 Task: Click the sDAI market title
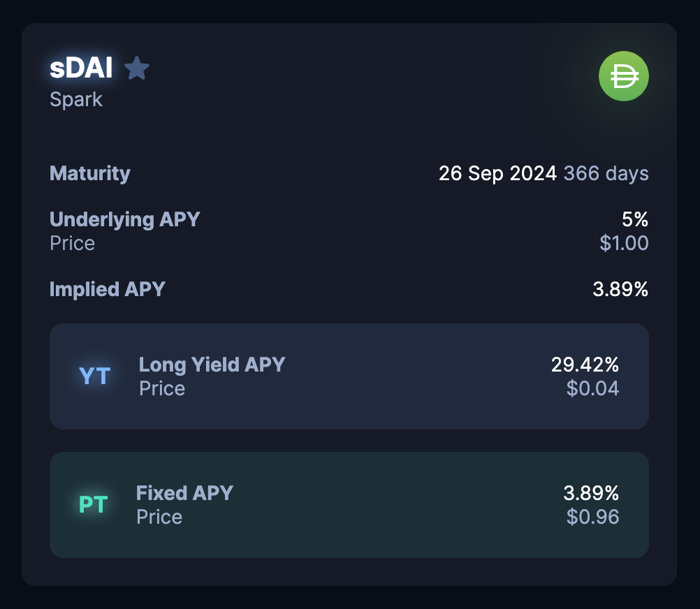click(x=81, y=68)
